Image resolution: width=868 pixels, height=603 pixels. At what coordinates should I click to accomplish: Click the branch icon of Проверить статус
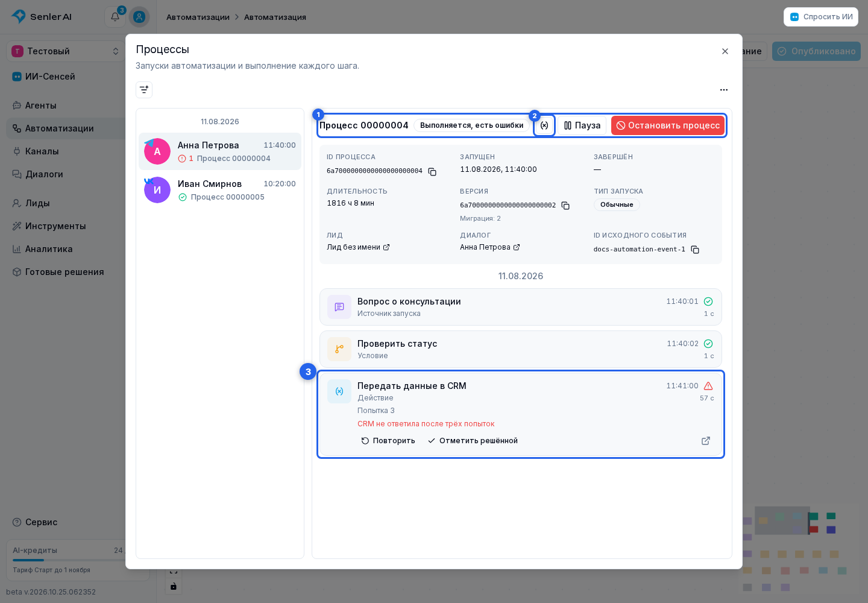(339, 349)
